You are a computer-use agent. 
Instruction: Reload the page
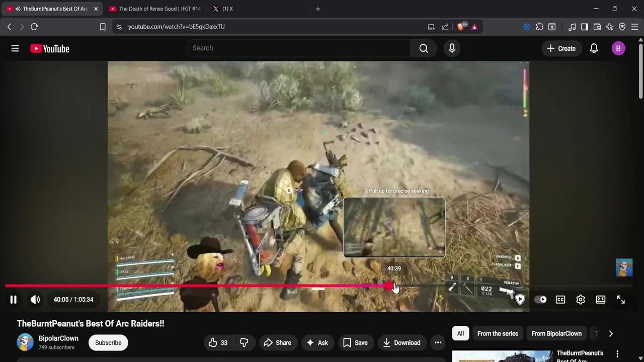[x=34, y=27]
